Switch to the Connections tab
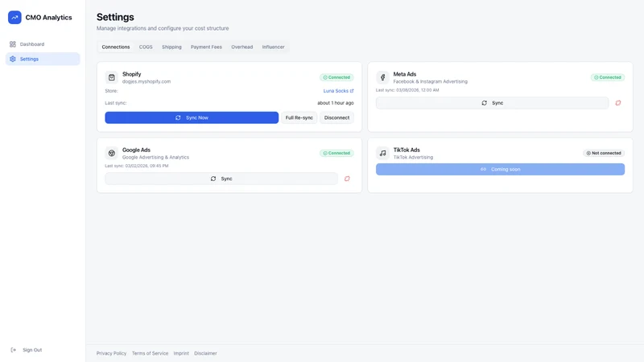The image size is (644, 362). point(116,47)
